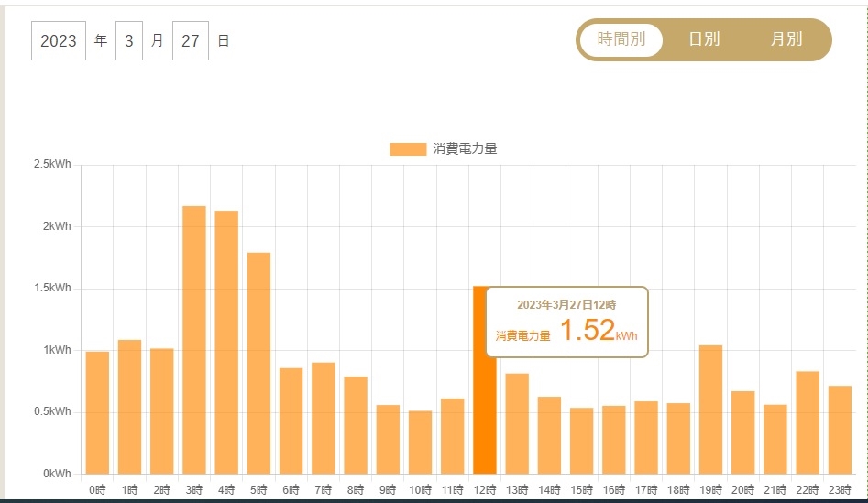Toggle the 消費電力量 legend color swatch
Screen dimensions: 868x503
coord(408,148)
